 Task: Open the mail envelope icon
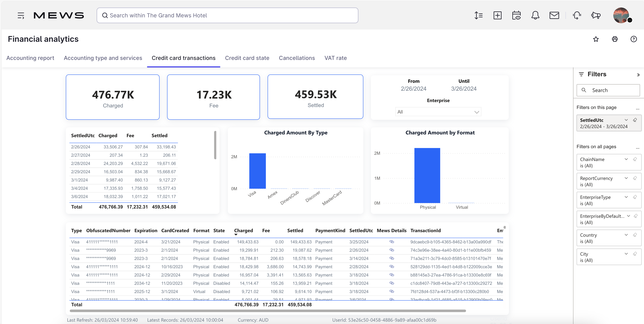[554, 16]
